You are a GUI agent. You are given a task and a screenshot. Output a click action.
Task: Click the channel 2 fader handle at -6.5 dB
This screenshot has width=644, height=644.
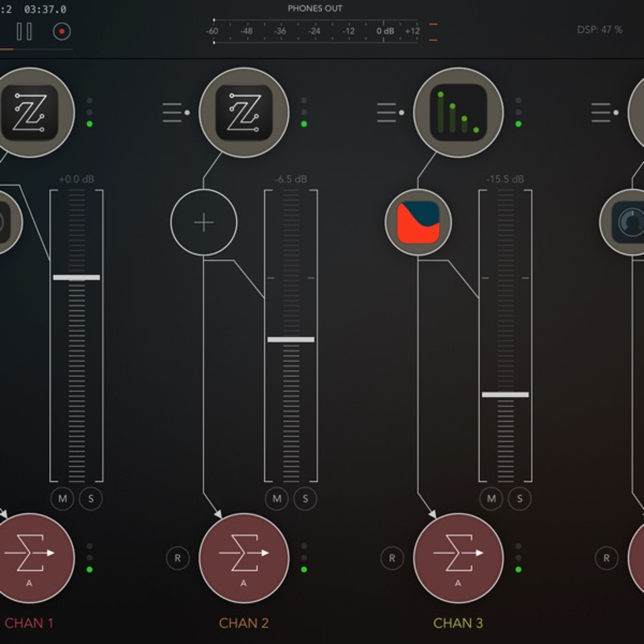(x=291, y=339)
